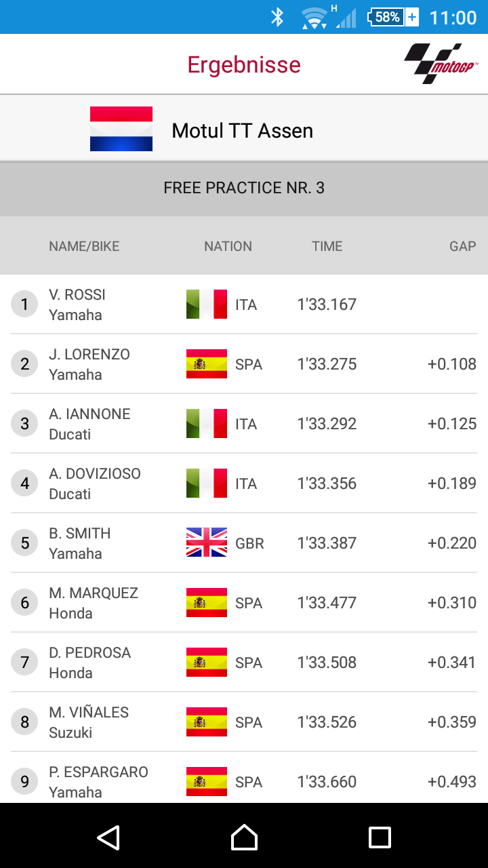This screenshot has height=868, width=488.
Task: Tap the Ergebnisse title
Action: click(x=244, y=65)
